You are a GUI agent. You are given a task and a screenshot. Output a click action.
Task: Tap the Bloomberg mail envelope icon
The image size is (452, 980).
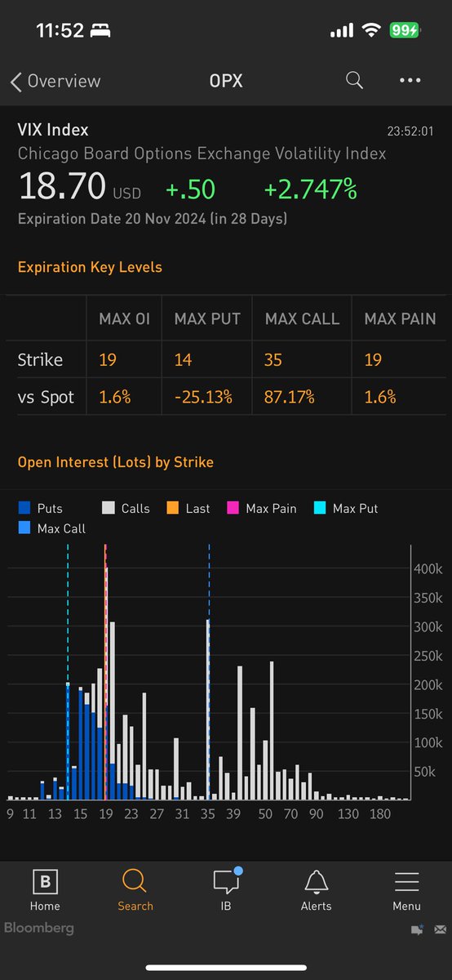(x=441, y=929)
